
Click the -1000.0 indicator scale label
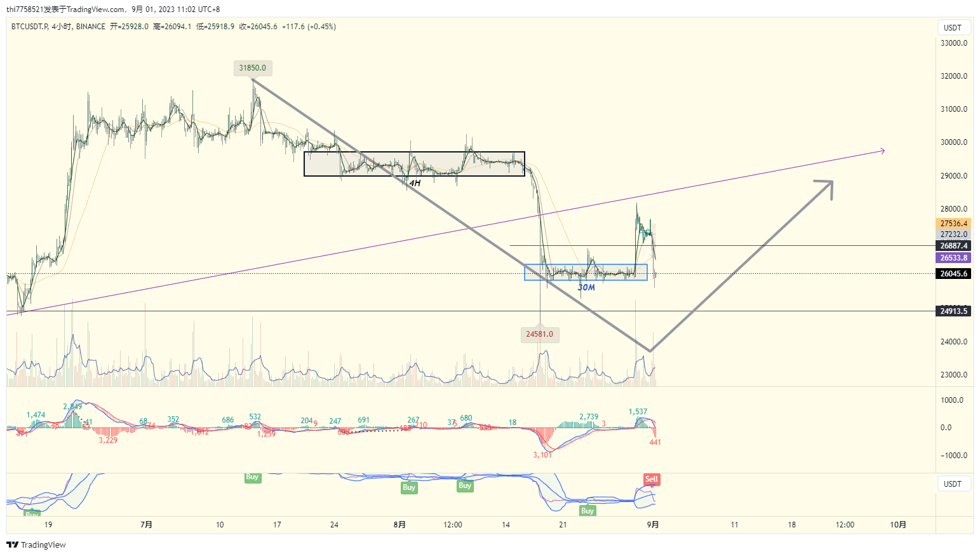point(953,456)
